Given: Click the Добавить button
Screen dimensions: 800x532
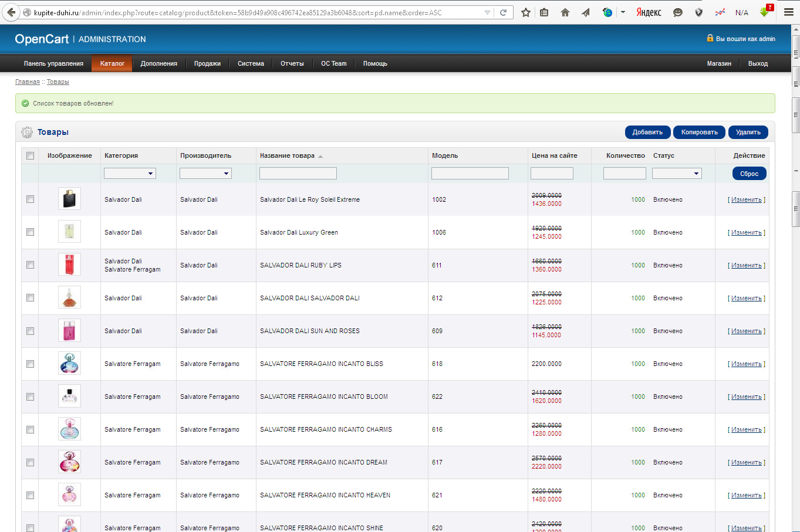Looking at the screenshot, I should point(647,132).
